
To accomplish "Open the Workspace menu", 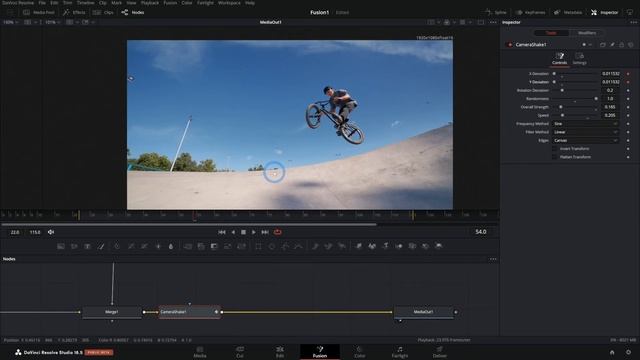I will [229, 2].
